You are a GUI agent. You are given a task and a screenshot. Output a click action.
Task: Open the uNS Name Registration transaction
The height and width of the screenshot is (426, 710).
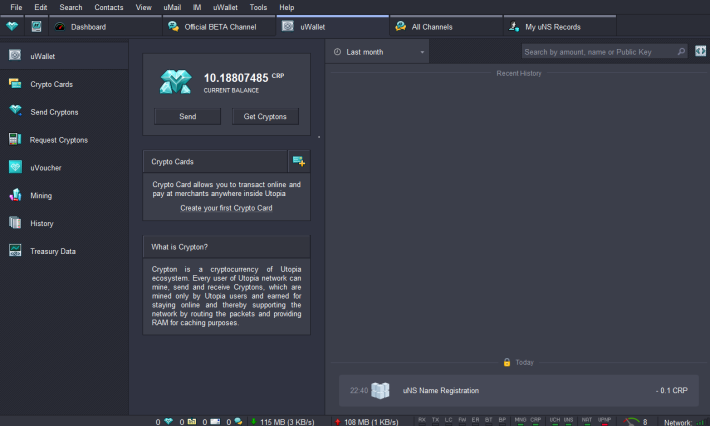tap(518, 390)
